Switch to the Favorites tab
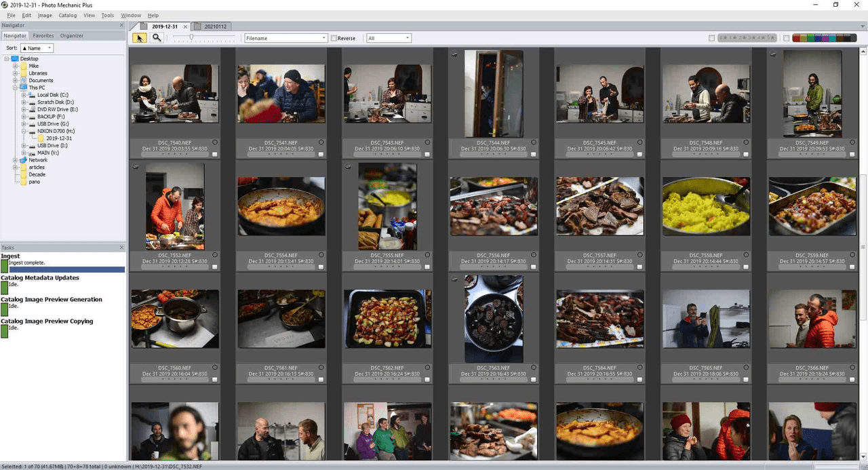This screenshot has width=868, height=470. click(x=43, y=35)
